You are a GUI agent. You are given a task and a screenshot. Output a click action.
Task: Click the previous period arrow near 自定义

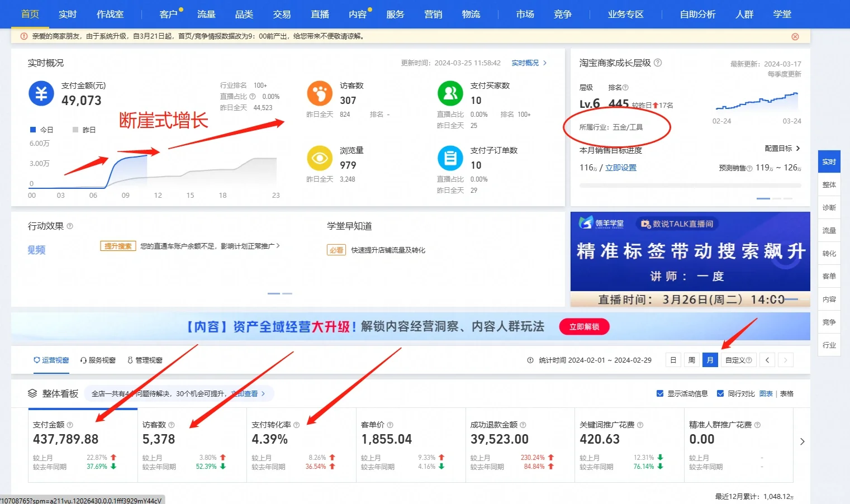click(767, 360)
